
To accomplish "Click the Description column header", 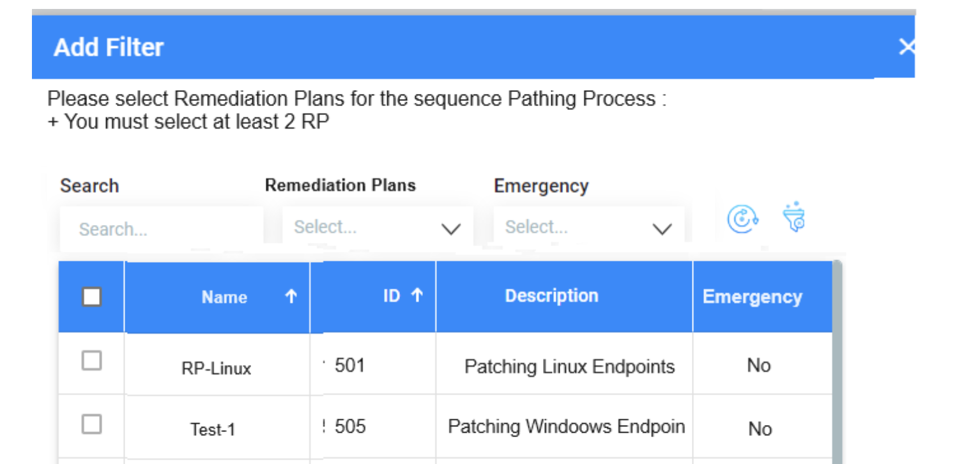I will 552,295.
